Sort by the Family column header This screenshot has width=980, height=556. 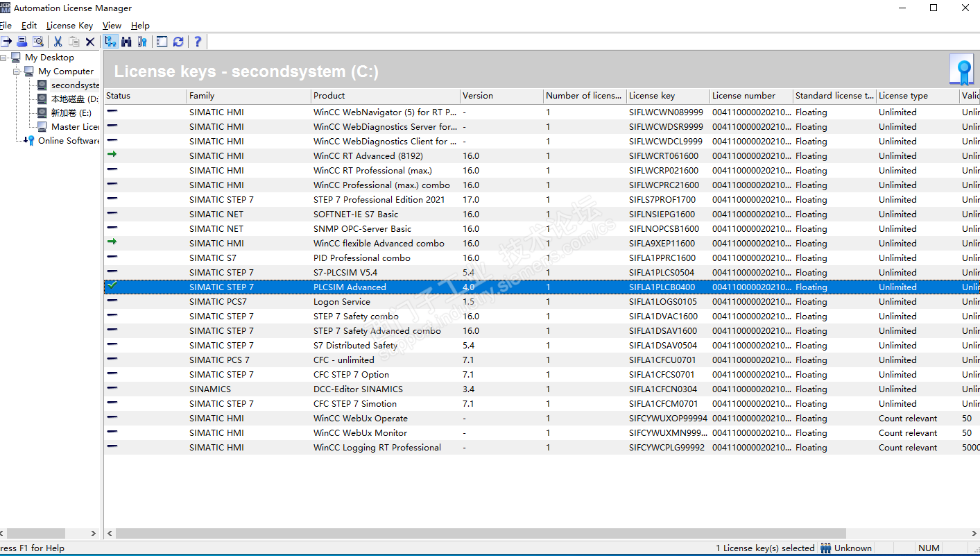tap(248, 96)
